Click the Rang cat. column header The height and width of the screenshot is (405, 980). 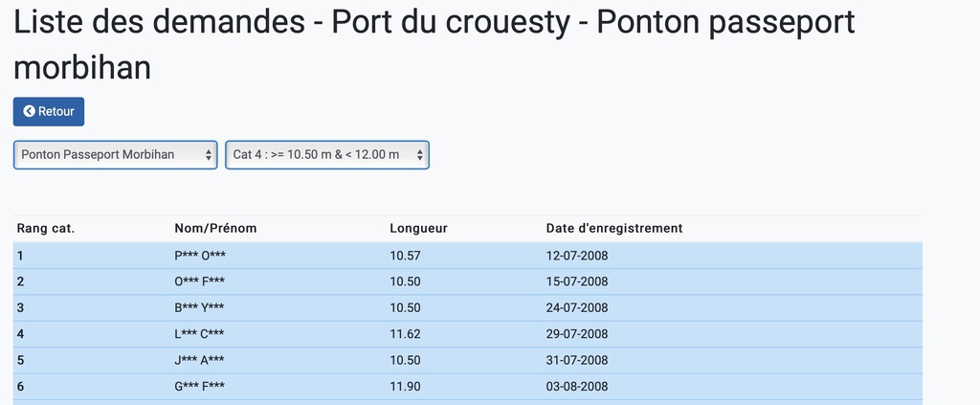[46, 228]
